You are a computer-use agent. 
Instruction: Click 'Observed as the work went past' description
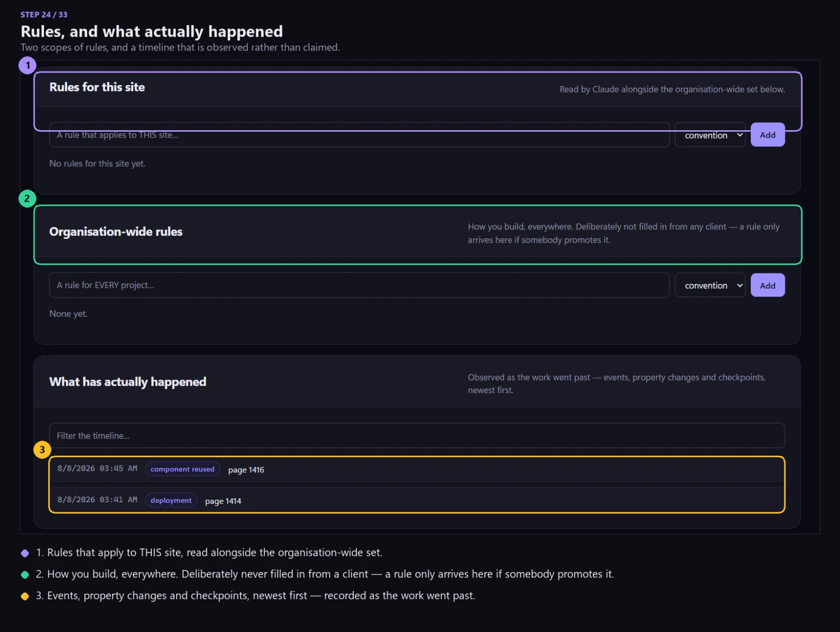(x=617, y=384)
